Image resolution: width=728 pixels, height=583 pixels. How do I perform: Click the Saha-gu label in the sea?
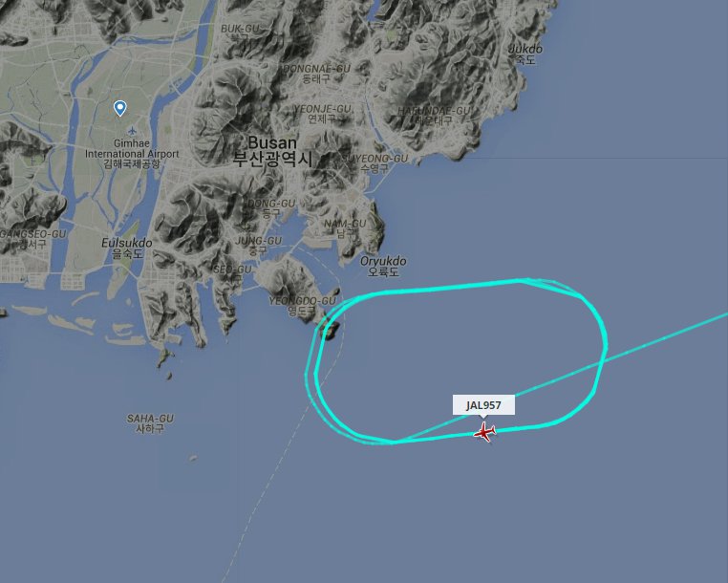150,423
